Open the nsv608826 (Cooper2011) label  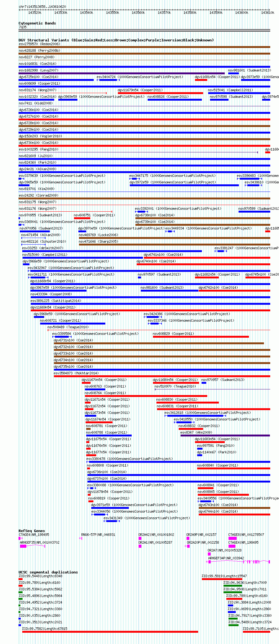[x=168, y=97]
